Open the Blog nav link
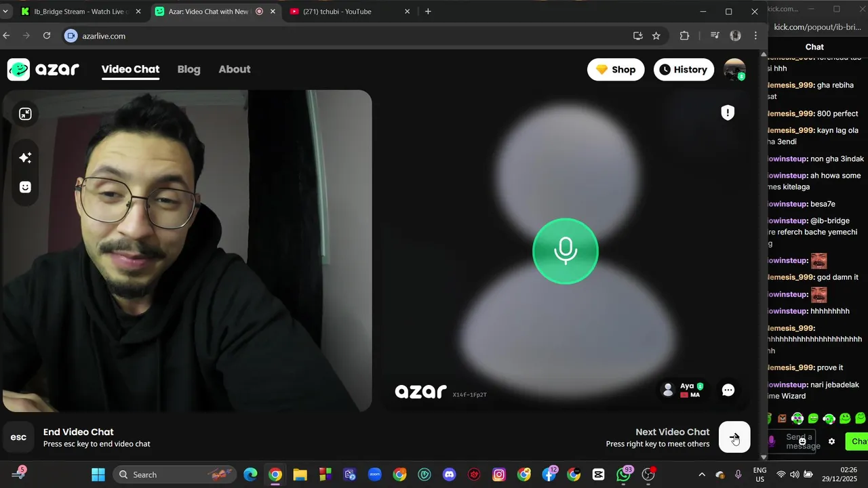The height and width of the screenshot is (488, 868). click(x=189, y=69)
